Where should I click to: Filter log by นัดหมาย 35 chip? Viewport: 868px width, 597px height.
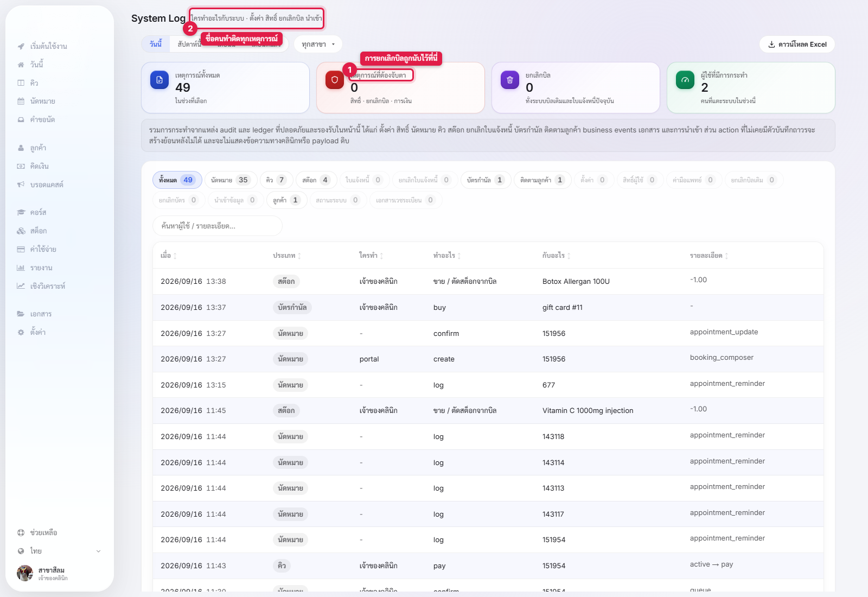[x=231, y=180]
